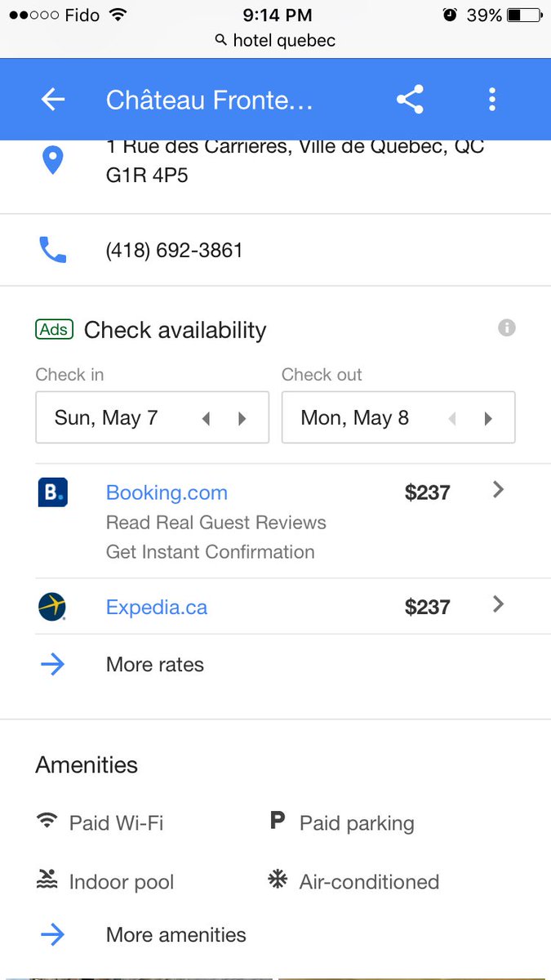The height and width of the screenshot is (980, 551).
Task: Open Expedia.ca rate chevron
Action: pos(498,605)
